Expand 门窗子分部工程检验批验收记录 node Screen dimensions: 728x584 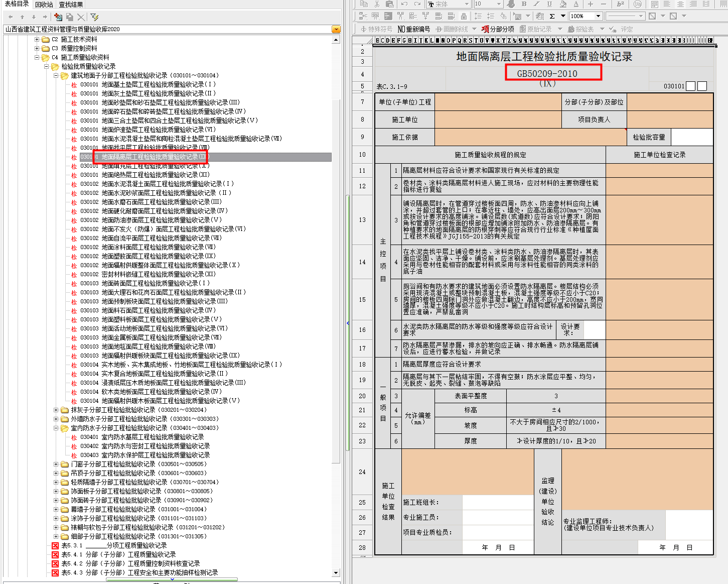tap(56, 464)
